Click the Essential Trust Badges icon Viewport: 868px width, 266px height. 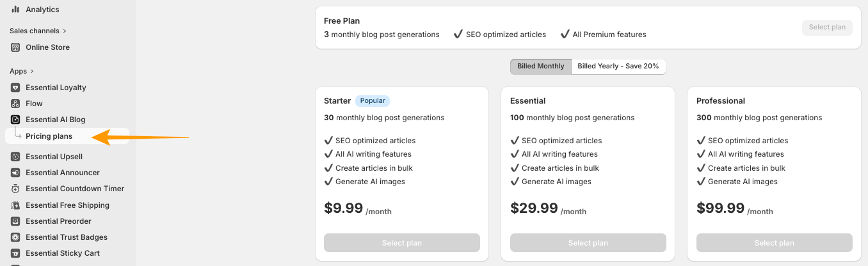coord(15,237)
